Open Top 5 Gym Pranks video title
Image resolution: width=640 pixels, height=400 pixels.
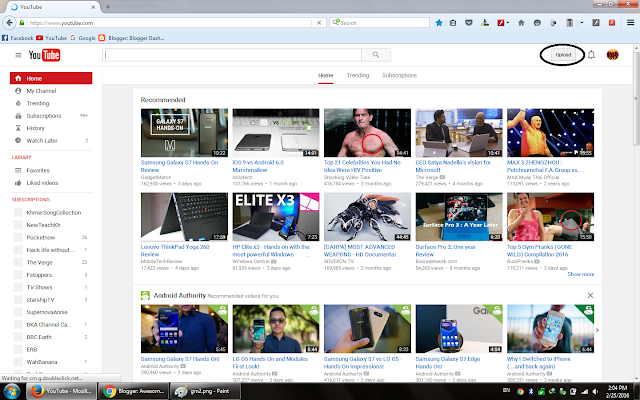[540, 251]
